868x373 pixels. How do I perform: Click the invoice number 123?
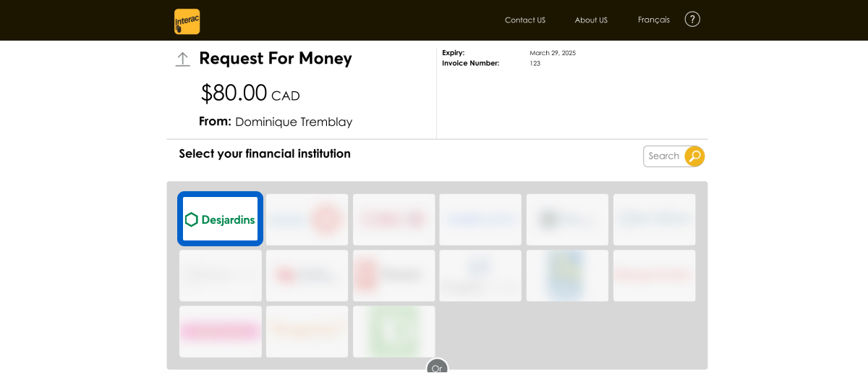[535, 63]
